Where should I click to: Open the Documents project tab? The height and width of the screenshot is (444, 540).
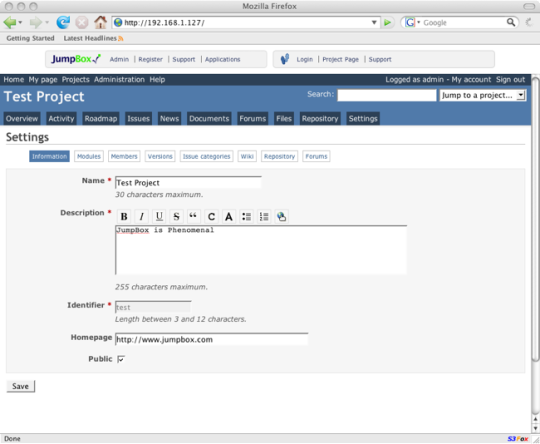pyautogui.click(x=209, y=119)
